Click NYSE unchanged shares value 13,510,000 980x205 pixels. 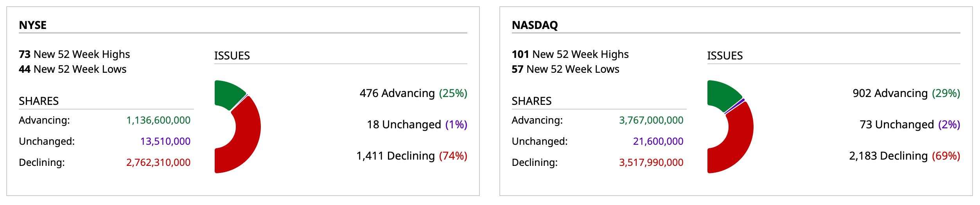[165, 141]
